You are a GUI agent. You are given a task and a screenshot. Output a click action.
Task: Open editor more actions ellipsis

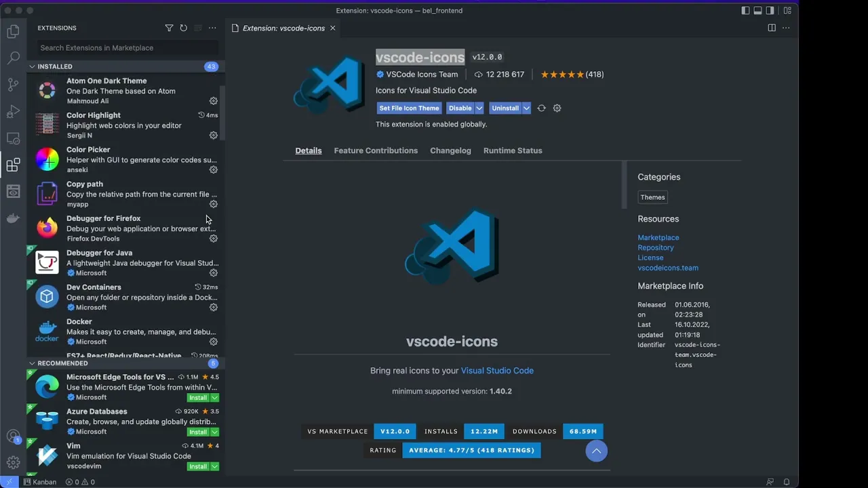tap(787, 28)
